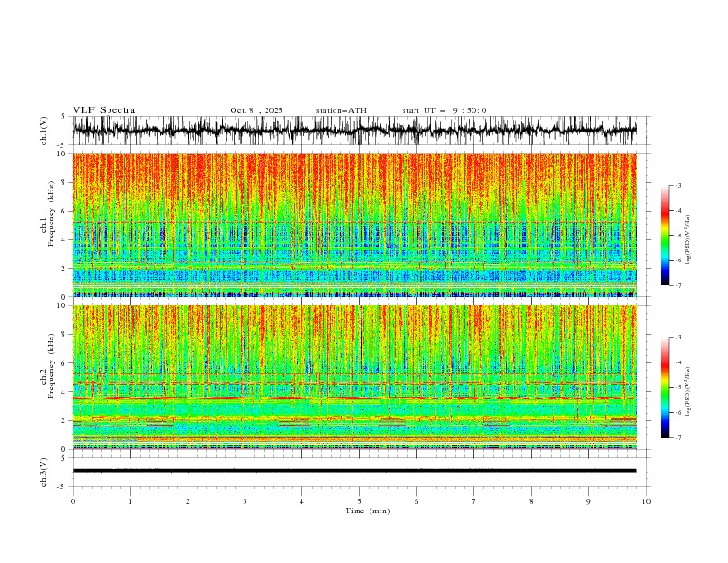Click the ch.1 "Frequency (kHz)" axis label
The image size is (728, 563).
click(51, 214)
